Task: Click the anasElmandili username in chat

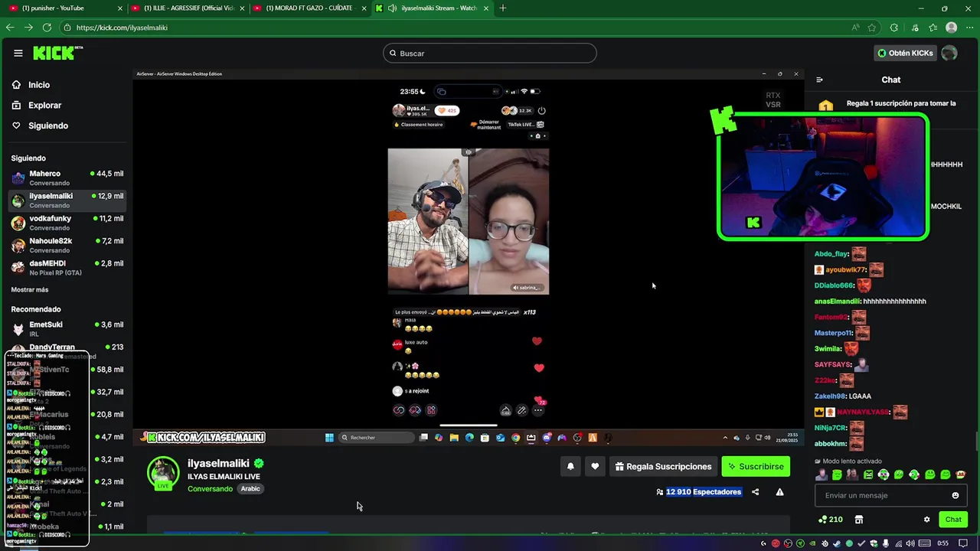Action: pyautogui.click(x=837, y=302)
